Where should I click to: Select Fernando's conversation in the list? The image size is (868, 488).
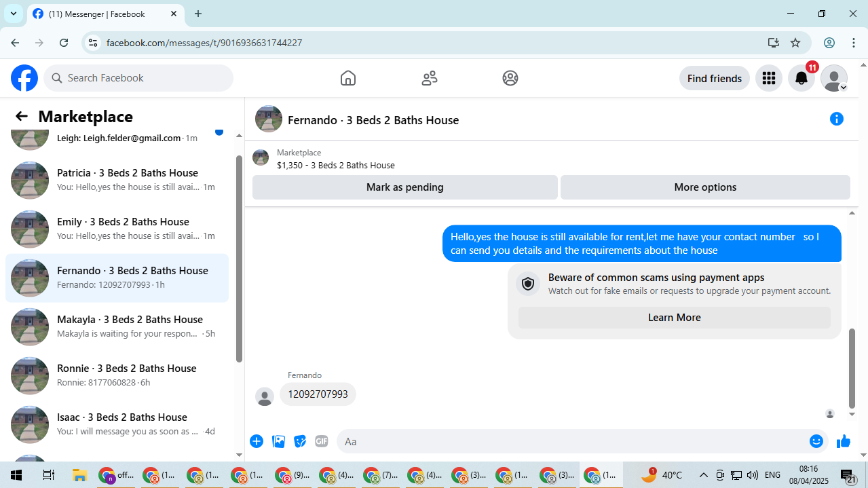pyautogui.click(x=117, y=278)
